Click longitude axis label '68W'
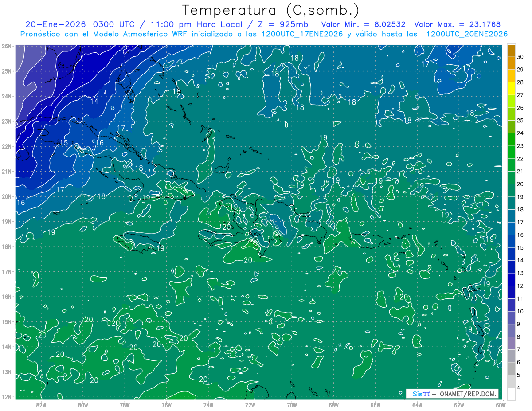This screenshot has height=411, width=532. click(x=334, y=405)
